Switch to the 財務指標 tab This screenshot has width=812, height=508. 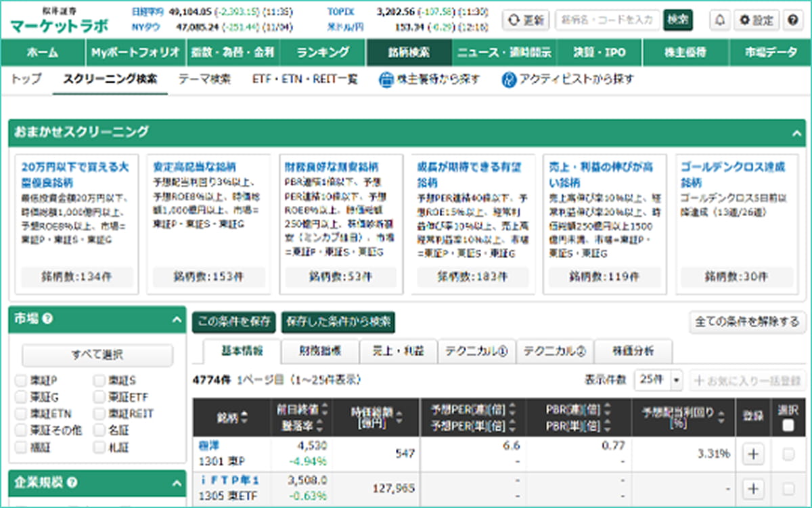coord(320,351)
